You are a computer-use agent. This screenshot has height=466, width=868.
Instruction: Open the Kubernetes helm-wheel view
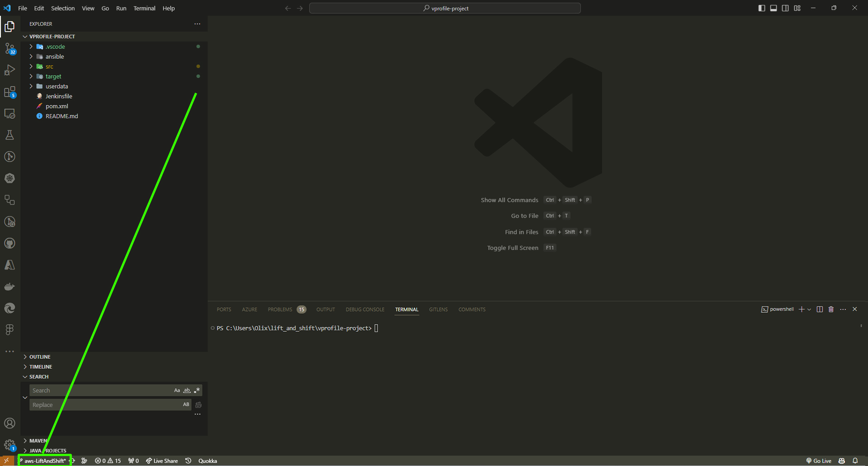pyautogui.click(x=9, y=179)
